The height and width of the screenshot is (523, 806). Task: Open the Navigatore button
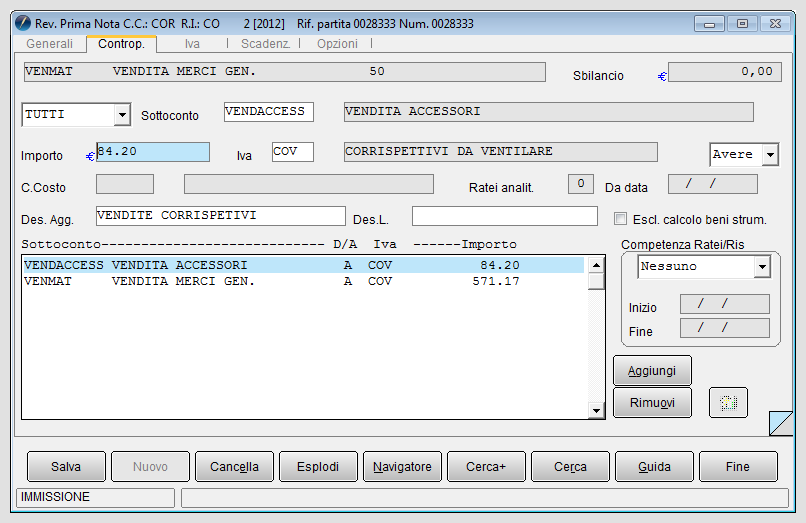402,466
